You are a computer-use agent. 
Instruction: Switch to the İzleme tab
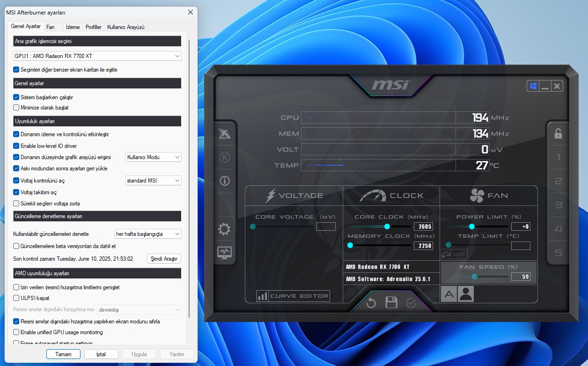(73, 27)
